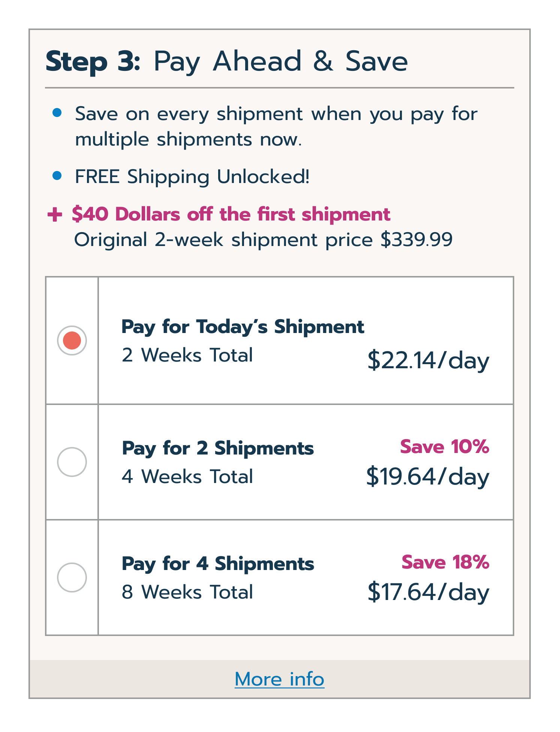Click the Save 18% badge
The width and height of the screenshot is (560, 732).
click(x=445, y=562)
